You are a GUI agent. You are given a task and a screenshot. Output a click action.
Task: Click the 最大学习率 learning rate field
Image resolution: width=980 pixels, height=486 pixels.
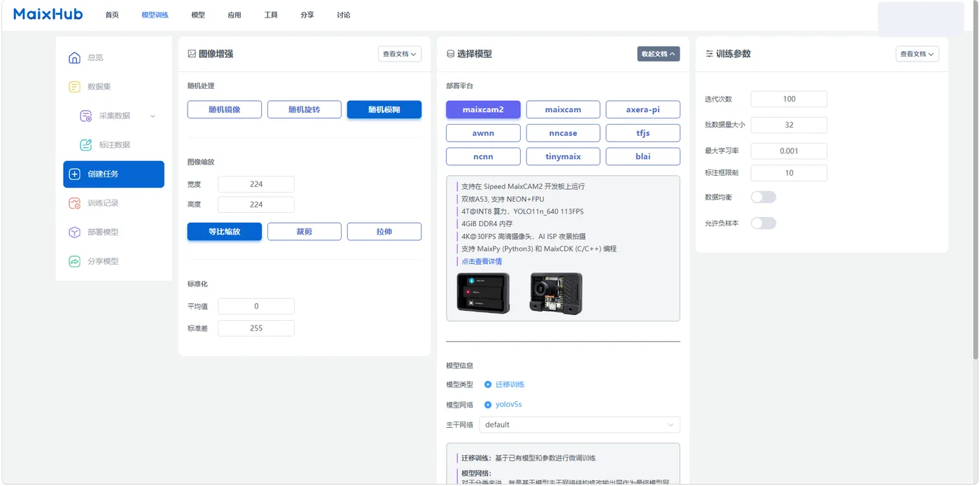(789, 151)
